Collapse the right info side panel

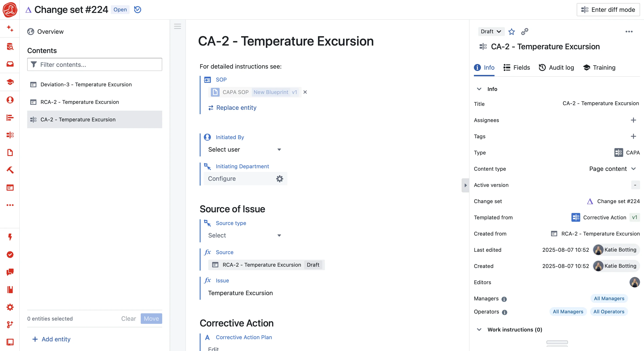coord(465,185)
